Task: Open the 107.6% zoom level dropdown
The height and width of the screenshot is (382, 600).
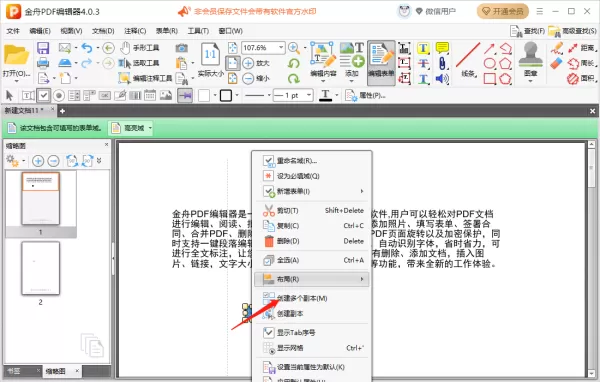Action: [x=281, y=47]
